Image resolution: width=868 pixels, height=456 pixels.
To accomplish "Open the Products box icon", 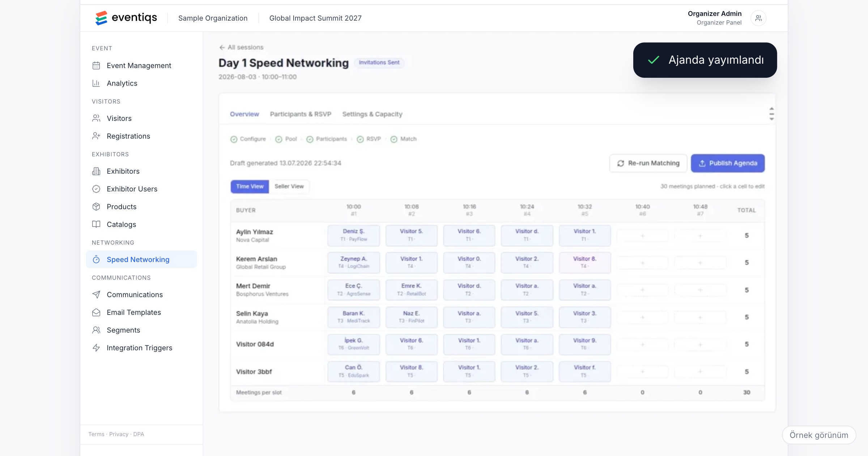I will (x=96, y=207).
